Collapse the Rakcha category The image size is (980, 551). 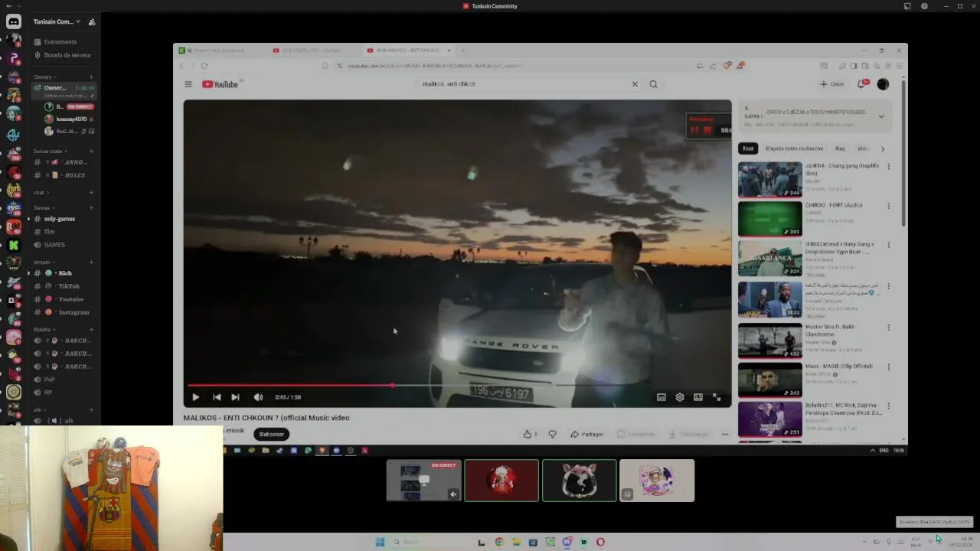(44, 329)
